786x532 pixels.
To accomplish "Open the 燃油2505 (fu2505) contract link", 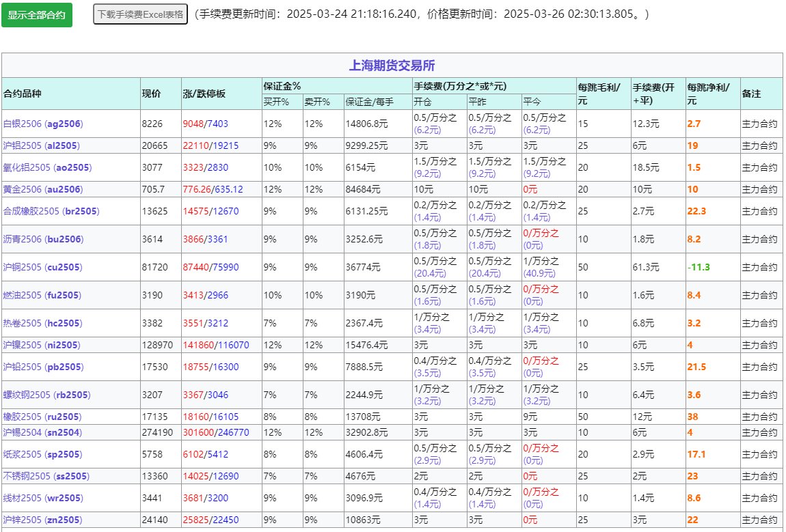I will [x=42, y=296].
